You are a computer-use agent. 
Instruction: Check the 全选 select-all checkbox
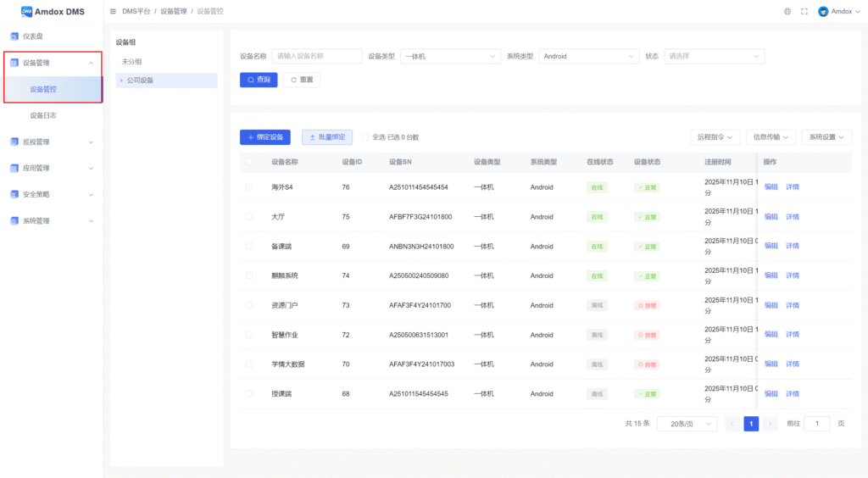tap(365, 136)
